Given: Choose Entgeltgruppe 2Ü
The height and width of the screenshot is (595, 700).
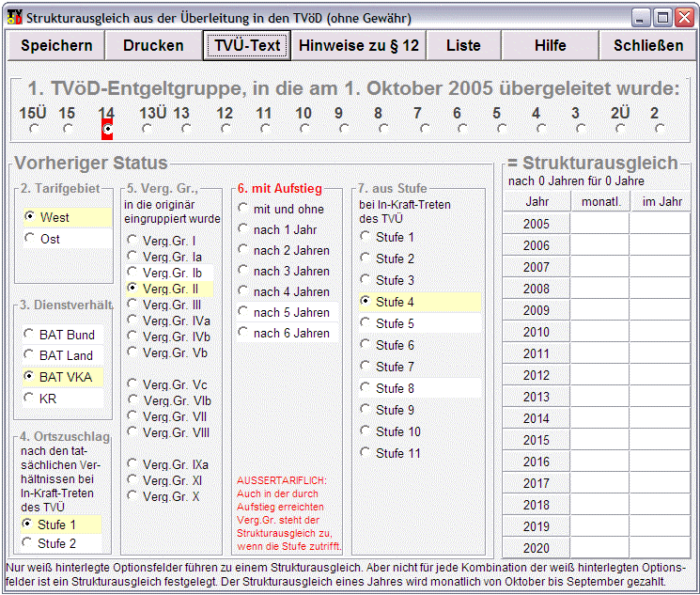Looking at the screenshot, I should pos(619,129).
